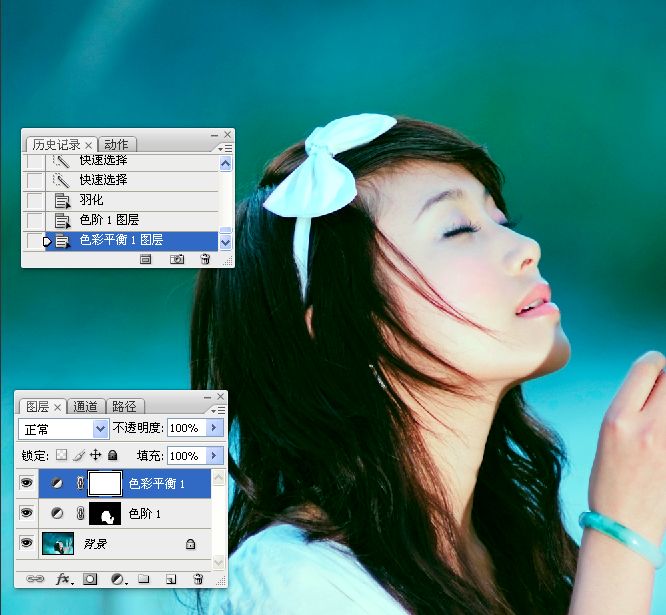The image size is (666, 615).
Task: Create a new layer group folder
Action: [144, 579]
